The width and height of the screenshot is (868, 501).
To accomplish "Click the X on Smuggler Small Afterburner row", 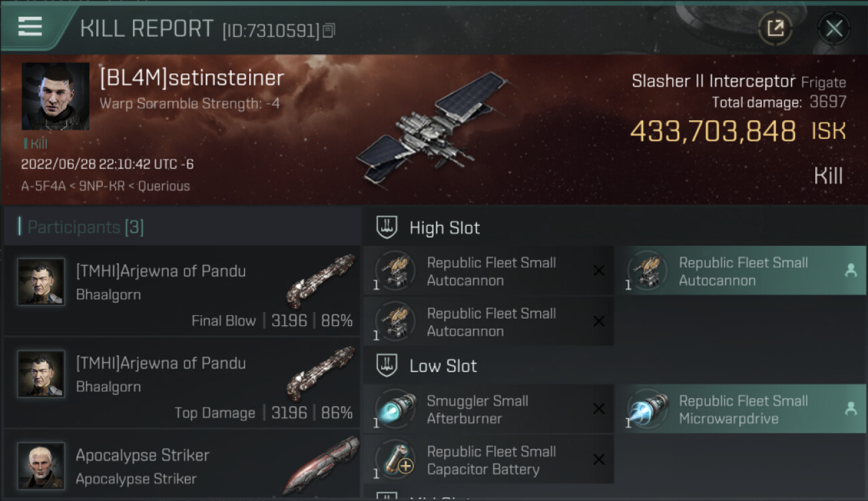I will coord(599,409).
